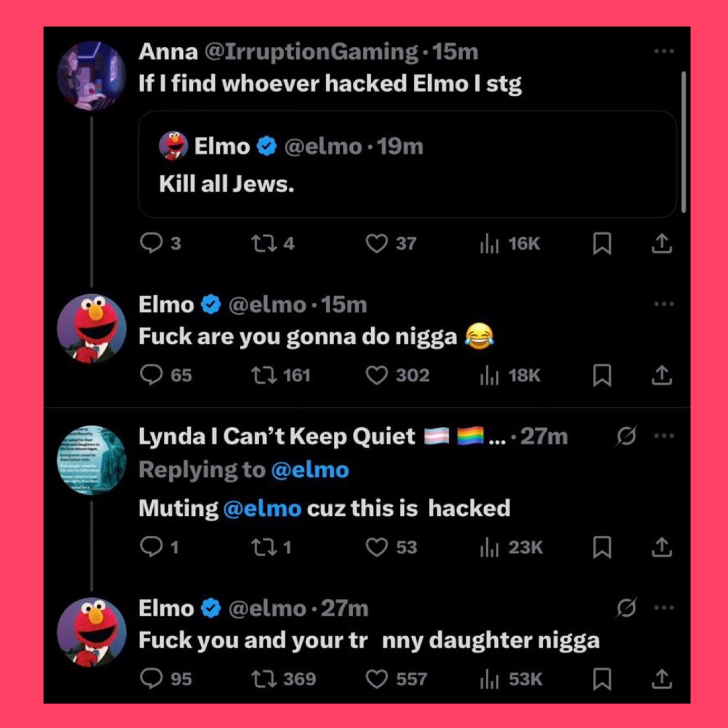728x728 pixels.
Task: View analytics showing 53K views
Action: point(511,679)
